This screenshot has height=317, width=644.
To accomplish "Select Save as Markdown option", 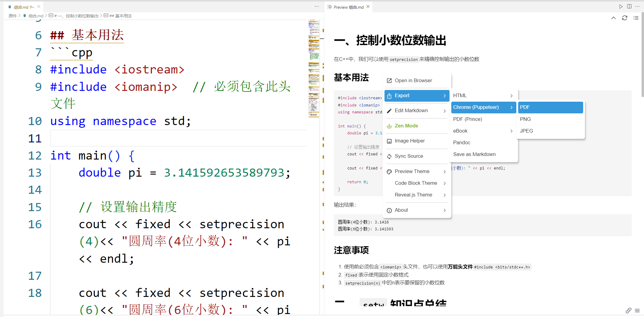I will click(x=484, y=154).
